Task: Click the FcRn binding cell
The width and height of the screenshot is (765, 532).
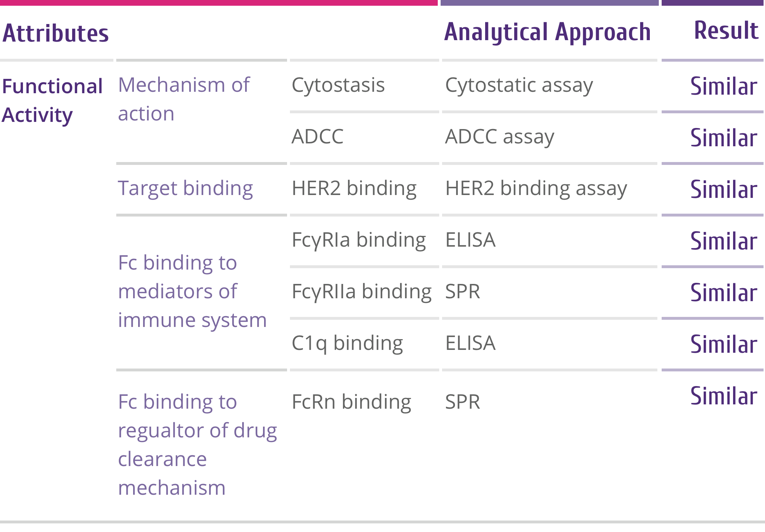Action: pyautogui.click(x=351, y=402)
